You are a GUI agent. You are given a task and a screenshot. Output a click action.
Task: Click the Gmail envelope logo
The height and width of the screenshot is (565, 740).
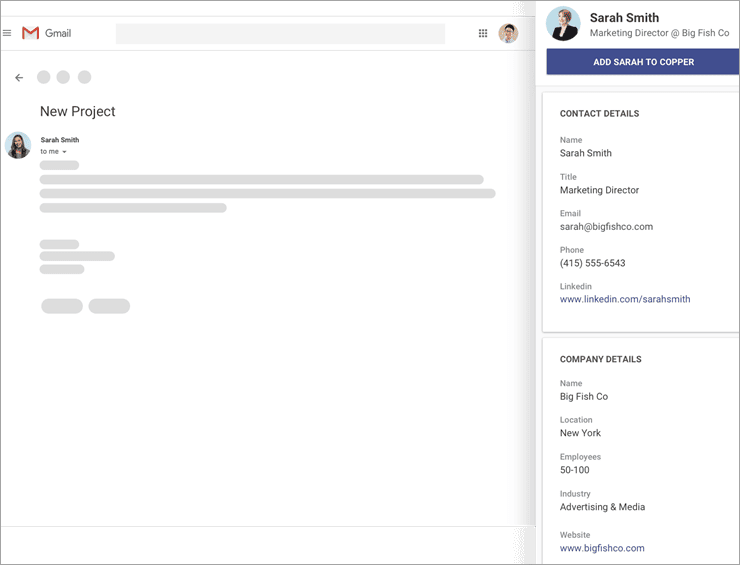point(31,33)
